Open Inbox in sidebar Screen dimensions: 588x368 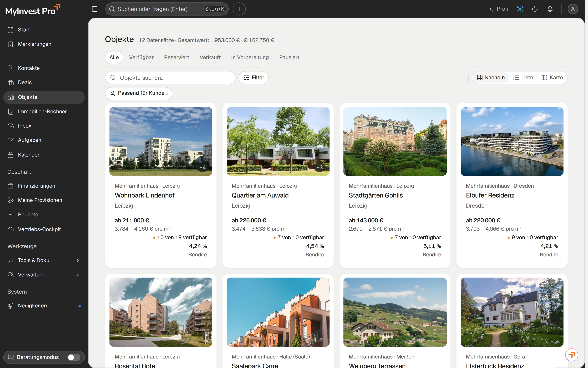click(x=44, y=126)
